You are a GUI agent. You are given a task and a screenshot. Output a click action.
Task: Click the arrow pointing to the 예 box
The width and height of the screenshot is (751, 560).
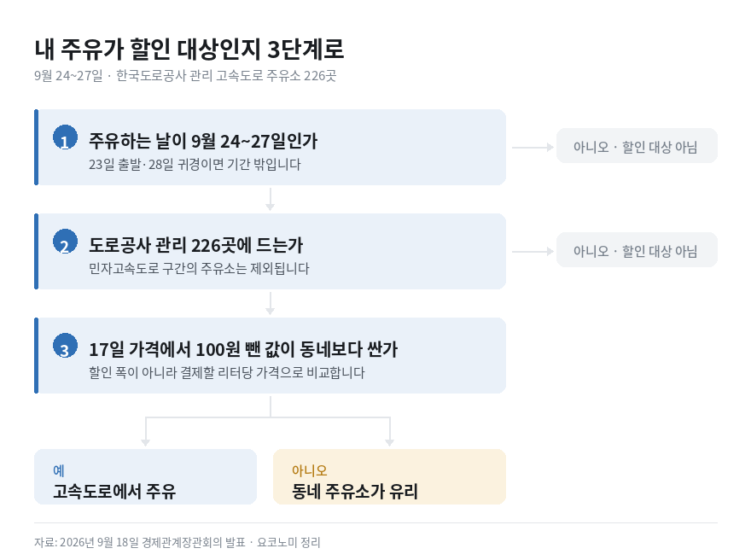[146, 432]
